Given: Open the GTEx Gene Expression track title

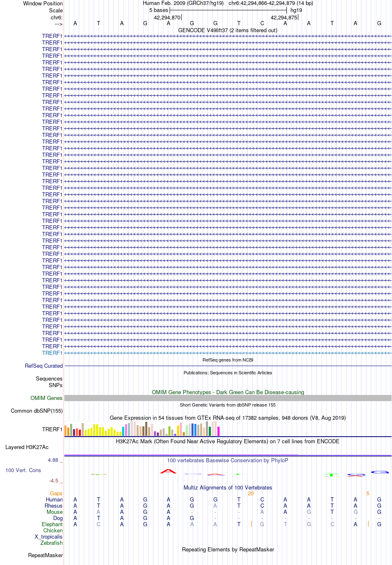Looking at the screenshot, I should coord(228,418).
